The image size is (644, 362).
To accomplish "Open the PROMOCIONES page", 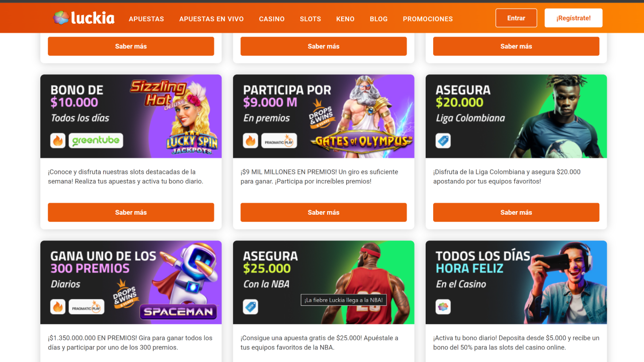I will [428, 19].
